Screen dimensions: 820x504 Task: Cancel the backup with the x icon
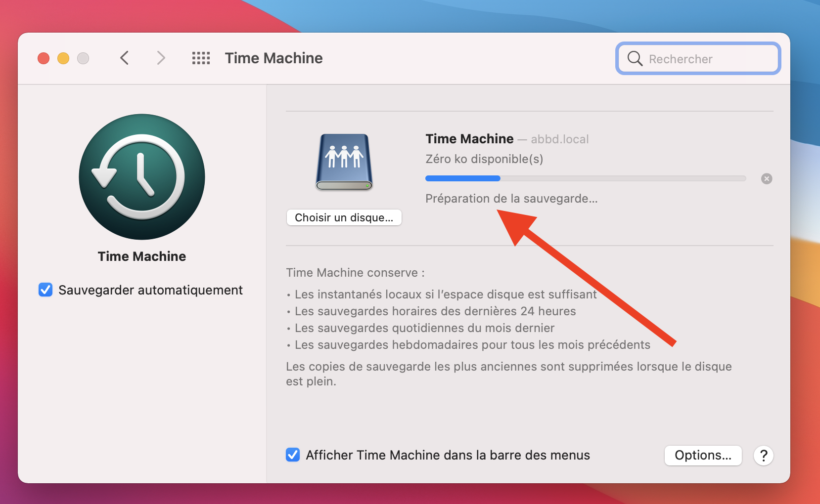(x=767, y=179)
